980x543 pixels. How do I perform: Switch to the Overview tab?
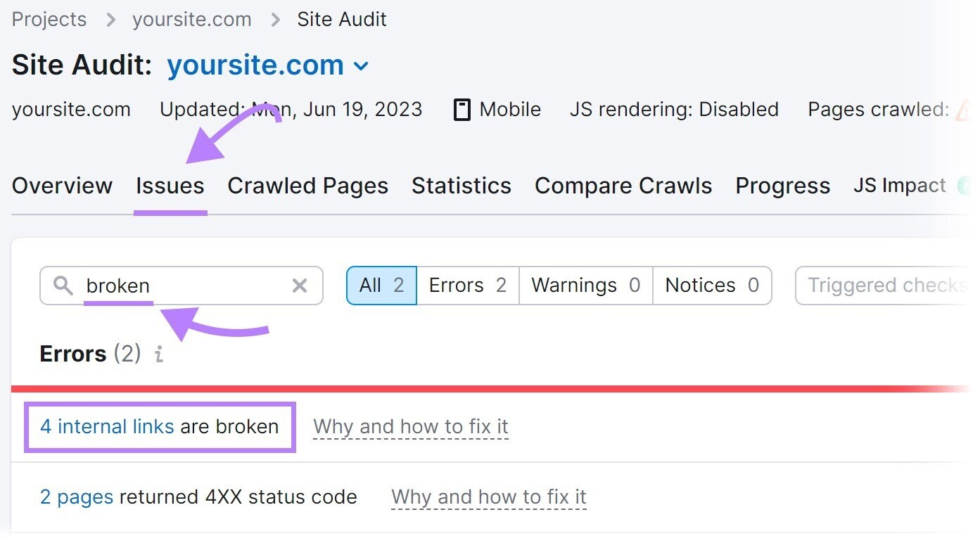62,186
